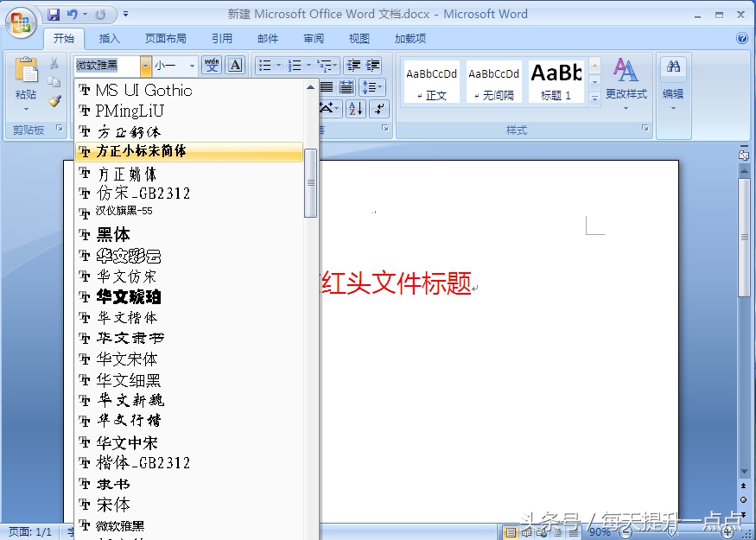
Task: Open the Line Spacing dropdown
Action: pyautogui.click(x=372, y=87)
